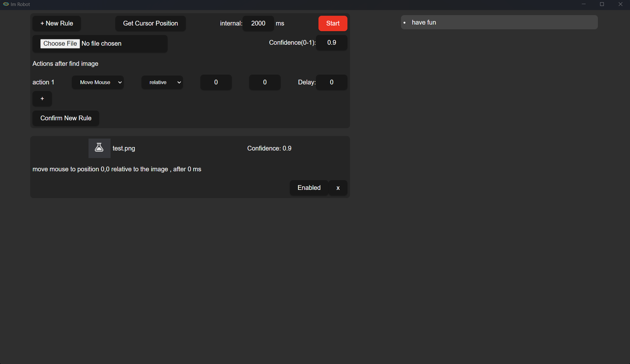The image size is (630, 364).
Task: Add another action with the + button
Action: 42,99
